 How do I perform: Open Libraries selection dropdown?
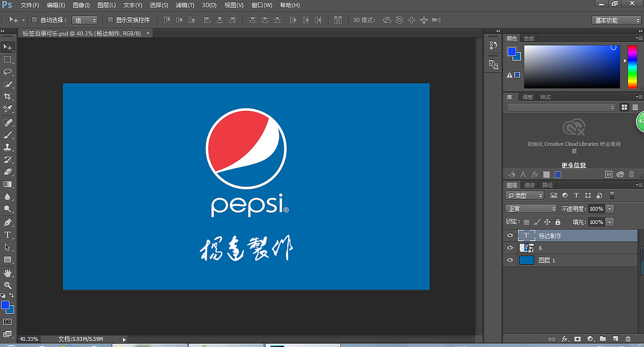(561, 107)
